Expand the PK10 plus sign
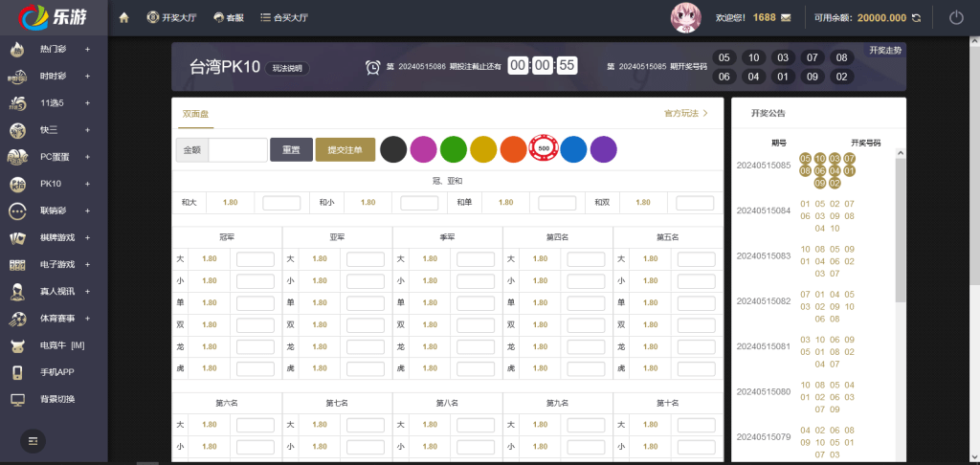 87,184
